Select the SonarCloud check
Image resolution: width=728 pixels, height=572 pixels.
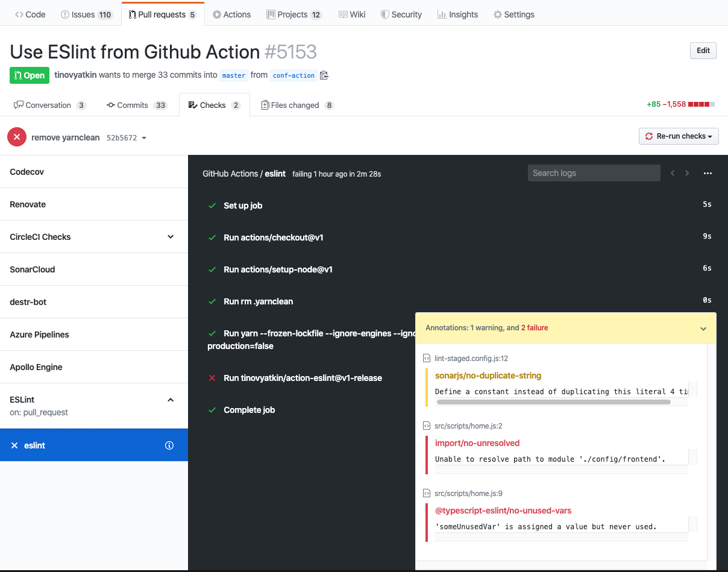click(x=94, y=269)
